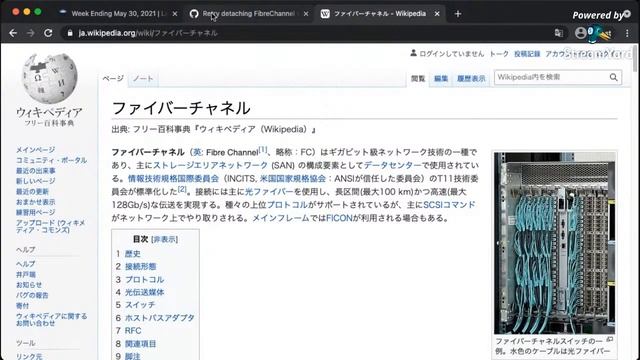Screen dimensions: 640x360
Task: Follow FICON article link
Action: point(339,218)
